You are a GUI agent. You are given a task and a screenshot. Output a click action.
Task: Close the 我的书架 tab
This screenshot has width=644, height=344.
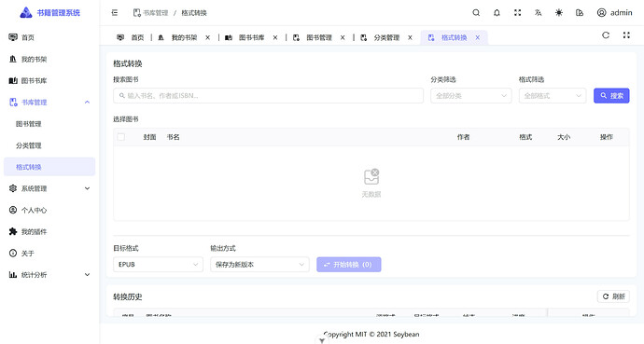point(208,37)
